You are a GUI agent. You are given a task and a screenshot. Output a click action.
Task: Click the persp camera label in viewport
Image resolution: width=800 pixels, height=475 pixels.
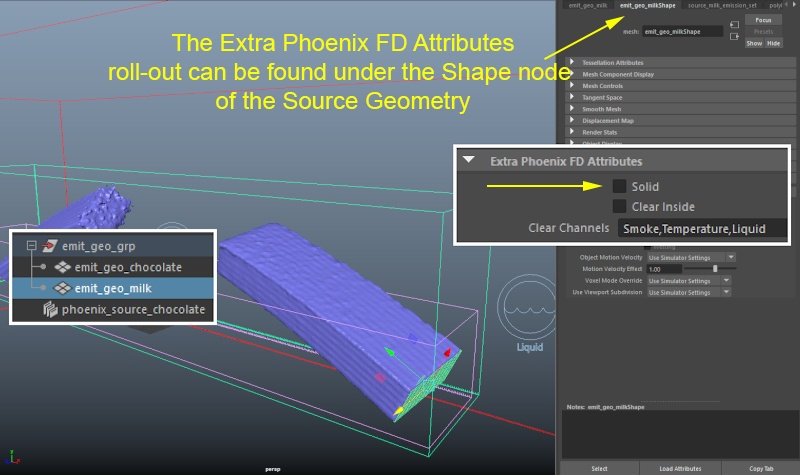(x=272, y=469)
